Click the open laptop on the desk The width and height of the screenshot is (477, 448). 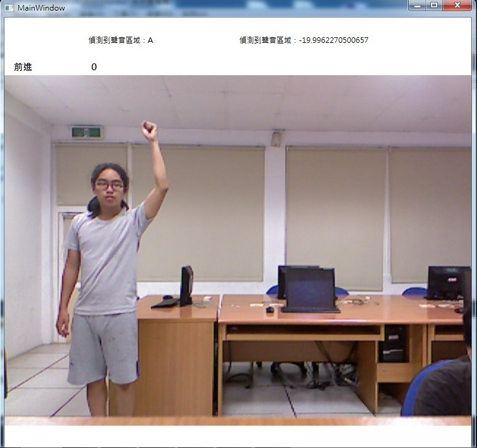309,291
